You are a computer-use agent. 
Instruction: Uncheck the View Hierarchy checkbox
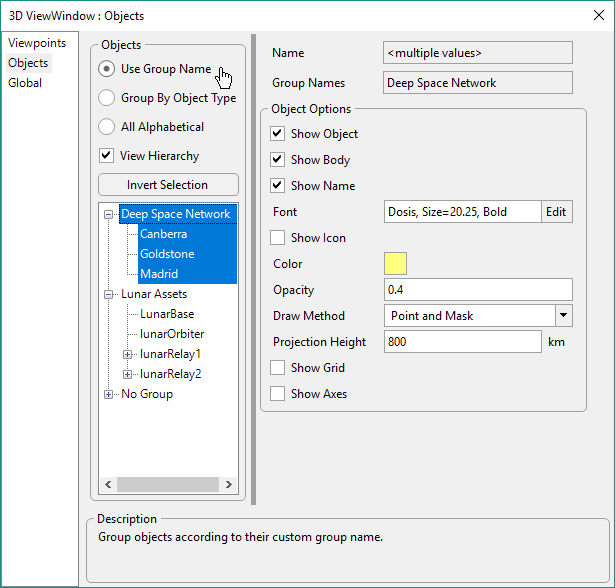(106, 155)
